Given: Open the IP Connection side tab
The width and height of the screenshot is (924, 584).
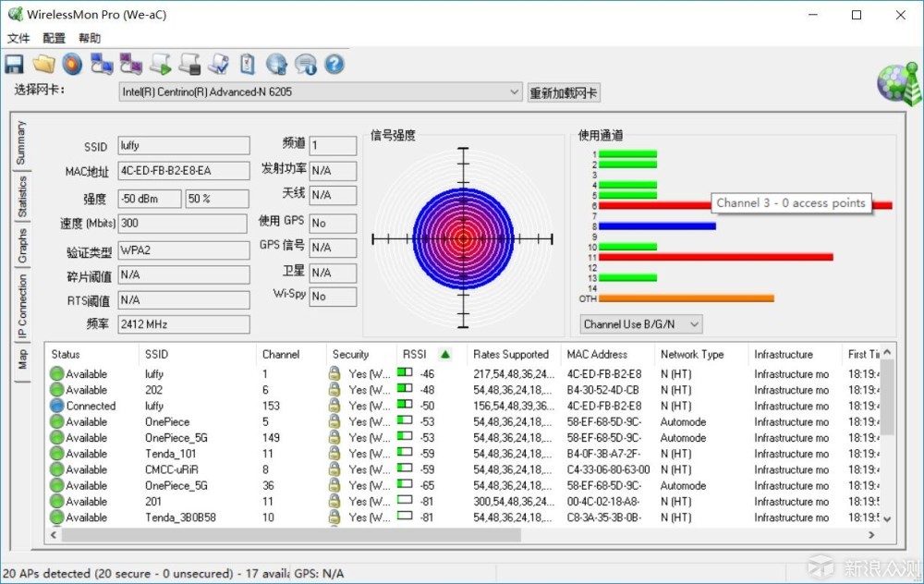Looking at the screenshot, I should click(22, 307).
